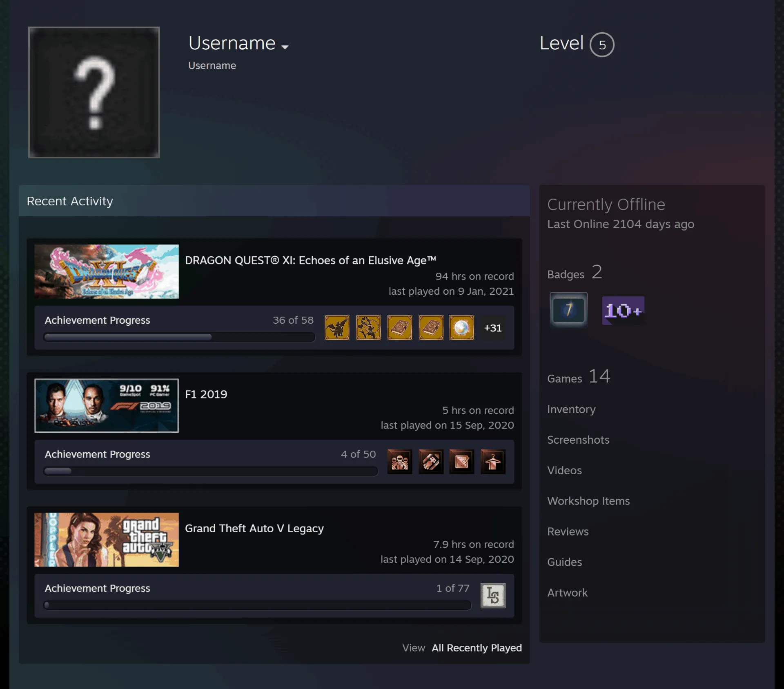Click the 10+ game collector badge
This screenshot has height=689, width=784.
[x=623, y=311]
